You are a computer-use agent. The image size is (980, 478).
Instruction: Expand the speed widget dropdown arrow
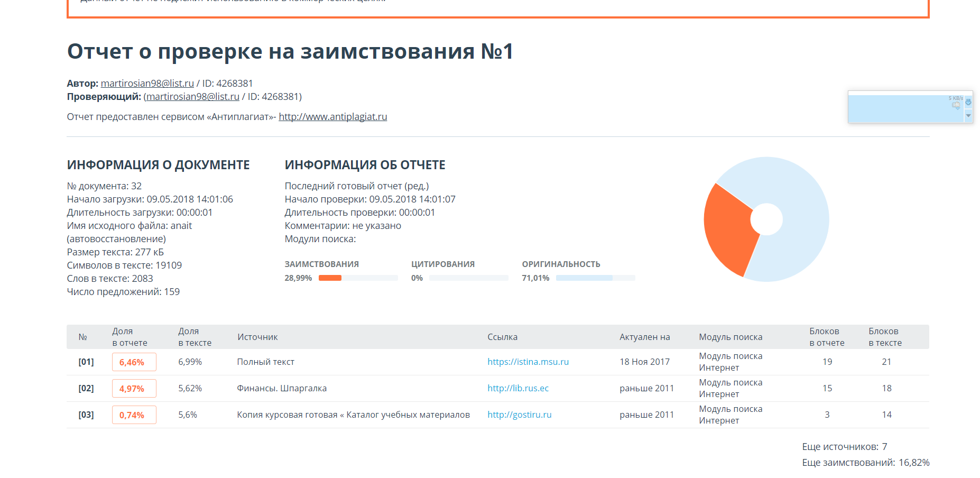pos(968,115)
